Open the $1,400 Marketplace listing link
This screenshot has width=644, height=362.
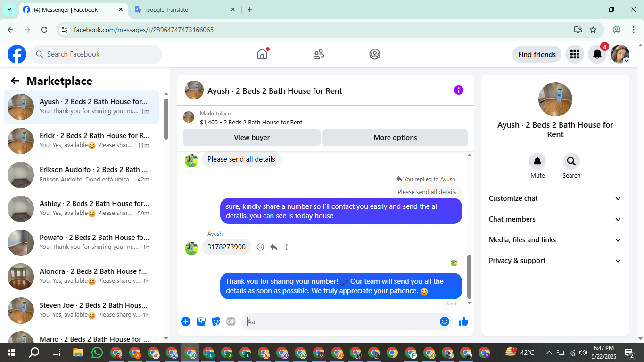point(251,122)
